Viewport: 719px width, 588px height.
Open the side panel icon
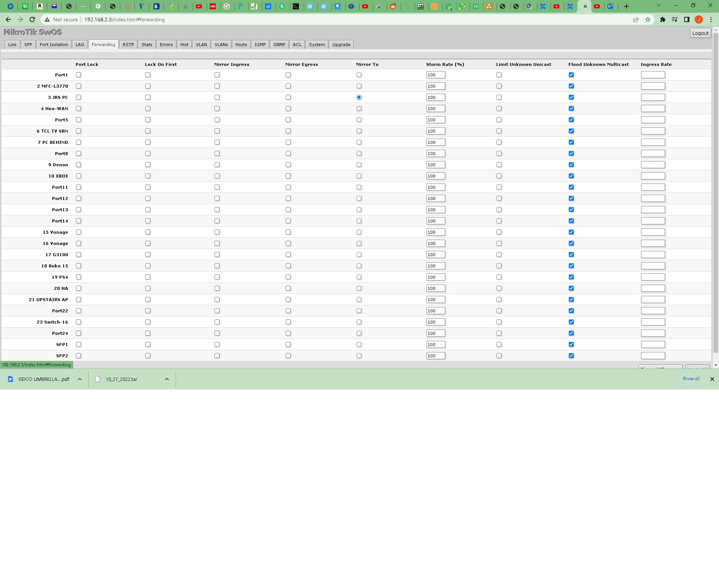(x=686, y=19)
